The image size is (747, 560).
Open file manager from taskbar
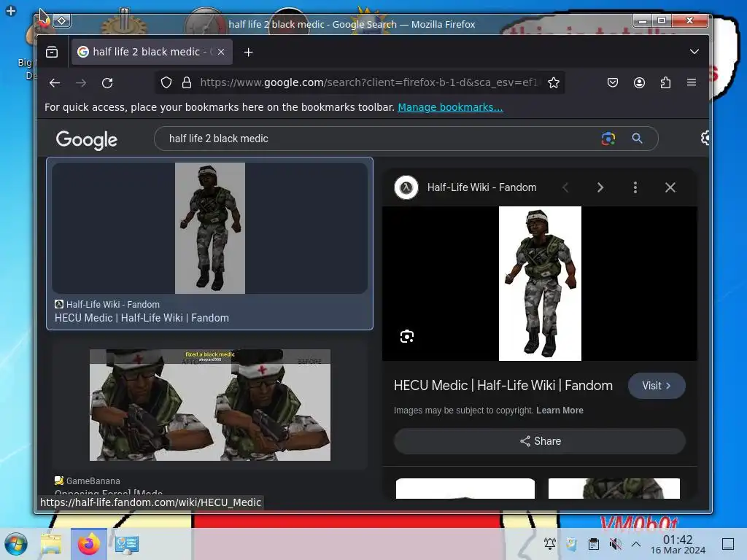click(x=51, y=544)
